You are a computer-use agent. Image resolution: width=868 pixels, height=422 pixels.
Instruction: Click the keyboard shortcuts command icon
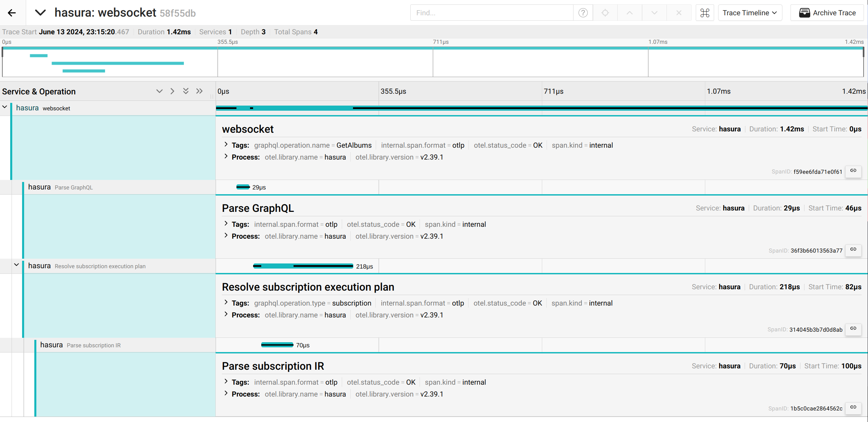point(705,13)
